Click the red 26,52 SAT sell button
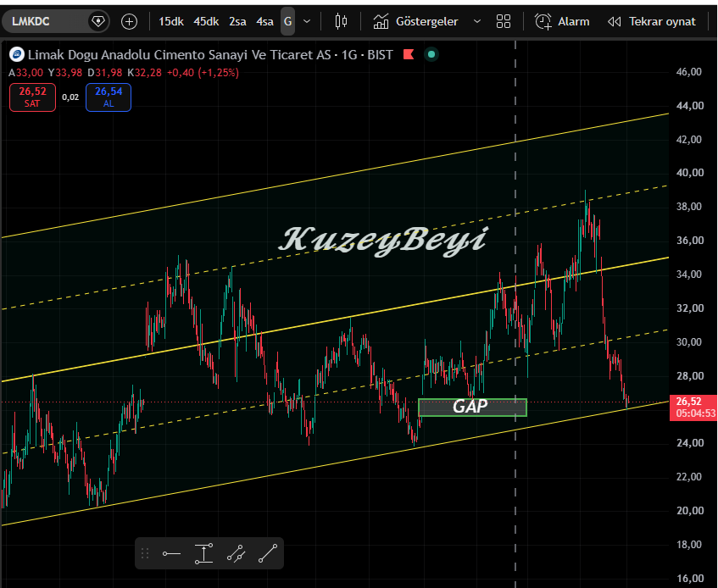 (x=32, y=97)
